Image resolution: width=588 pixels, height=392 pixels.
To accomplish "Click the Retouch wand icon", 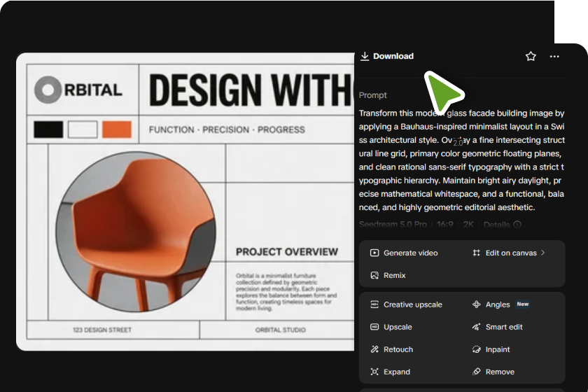I will tap(374, 349).
